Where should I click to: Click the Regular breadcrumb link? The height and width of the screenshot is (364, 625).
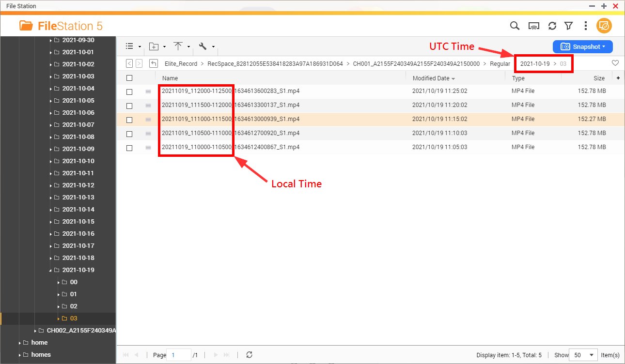point(500,63)
